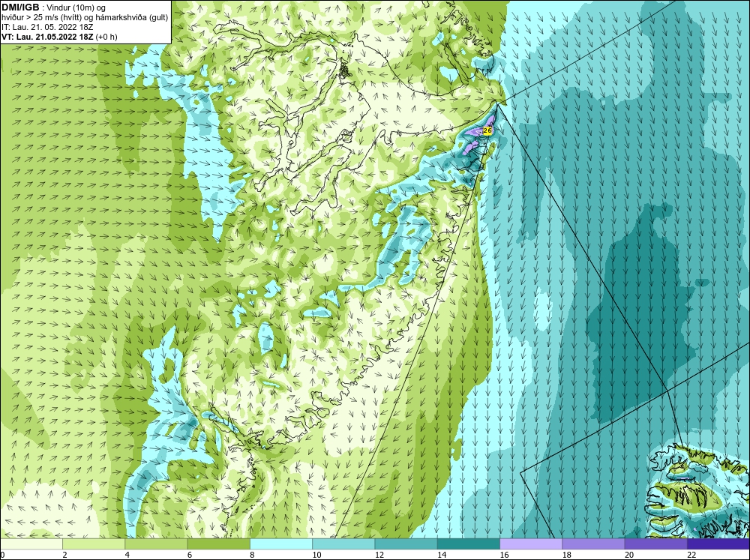
Task: Click the legend scale label 22
Action: 691,555
